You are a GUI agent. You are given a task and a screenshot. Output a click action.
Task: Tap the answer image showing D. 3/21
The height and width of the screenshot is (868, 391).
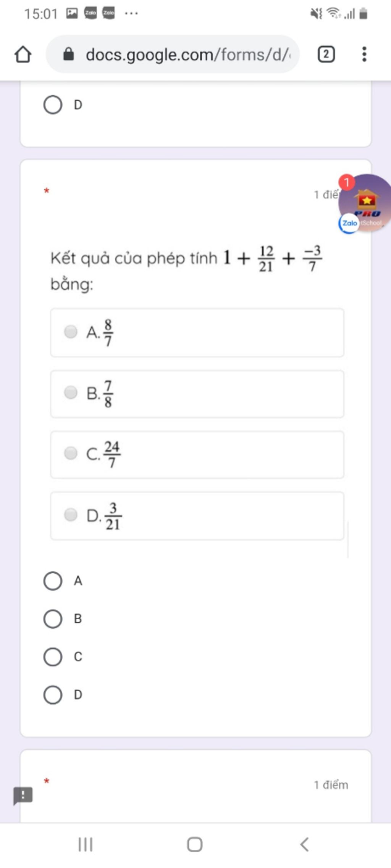pos(197,516)
